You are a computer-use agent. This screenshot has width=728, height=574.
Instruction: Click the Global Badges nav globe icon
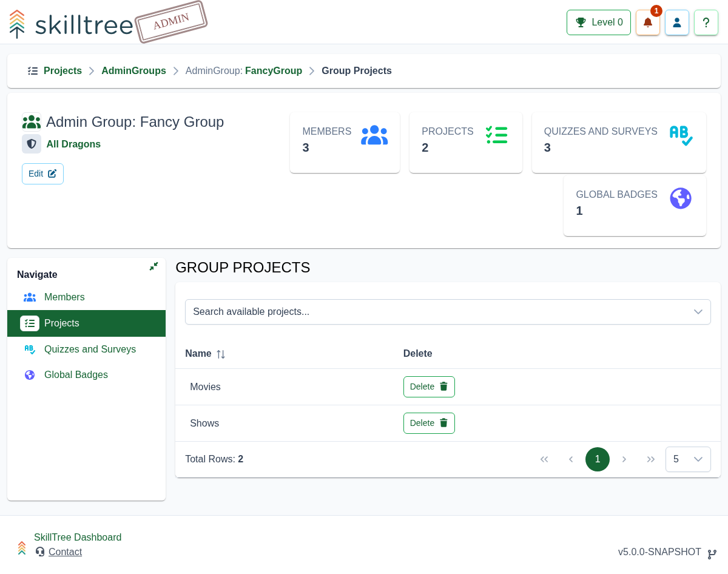pyautogui.click(x=30, y=375)
